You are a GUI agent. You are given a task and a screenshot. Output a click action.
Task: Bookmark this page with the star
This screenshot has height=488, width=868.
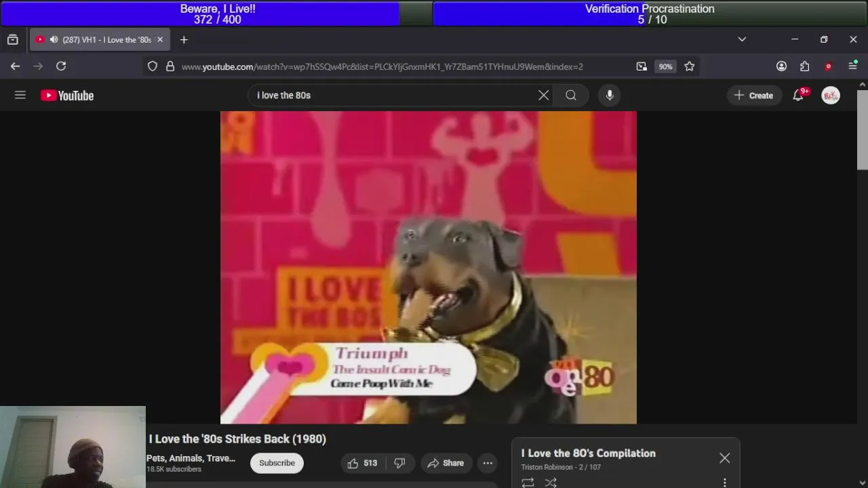tap(689, 66)
